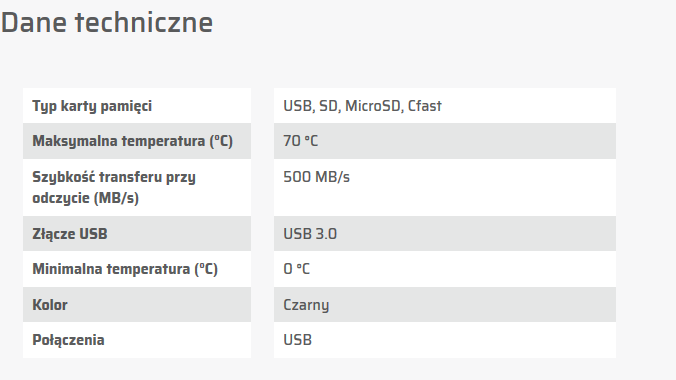
Task: Select the 'Połączenia' label cell
Action: [137, 340]
